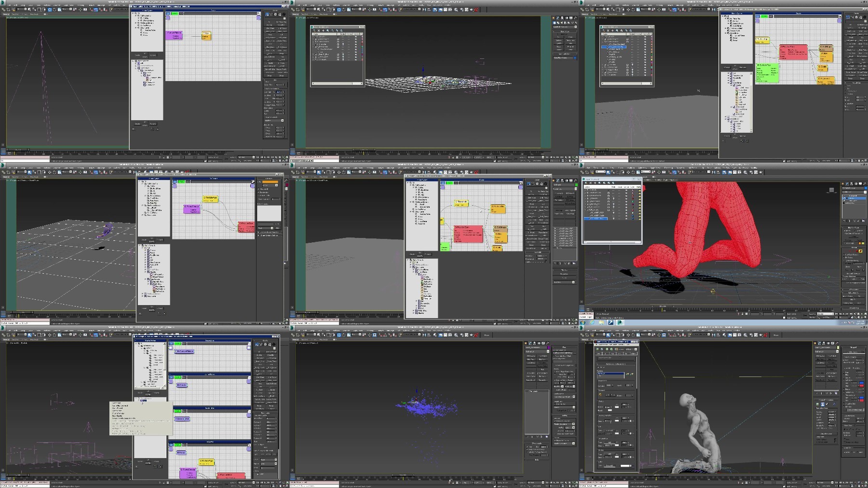
Task: Open Internet Explorer from the Windows taskbar
Action: pos(592,322)
